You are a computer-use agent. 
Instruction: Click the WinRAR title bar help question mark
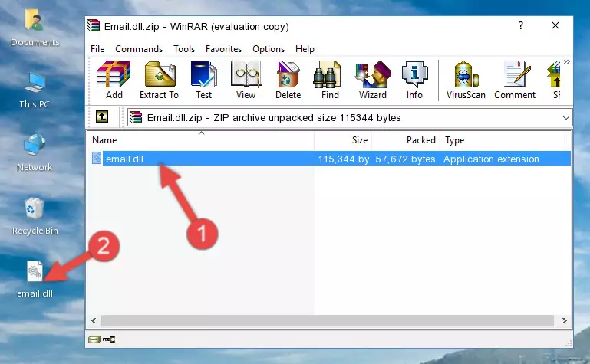pyautogui.click(x=521, y=25)
